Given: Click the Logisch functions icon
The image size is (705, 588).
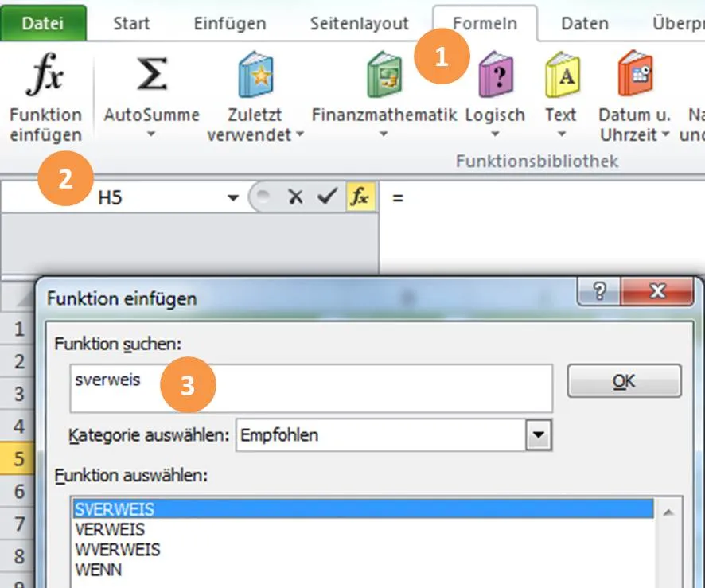Looking at the screenshot, I should tap(495, 76).
